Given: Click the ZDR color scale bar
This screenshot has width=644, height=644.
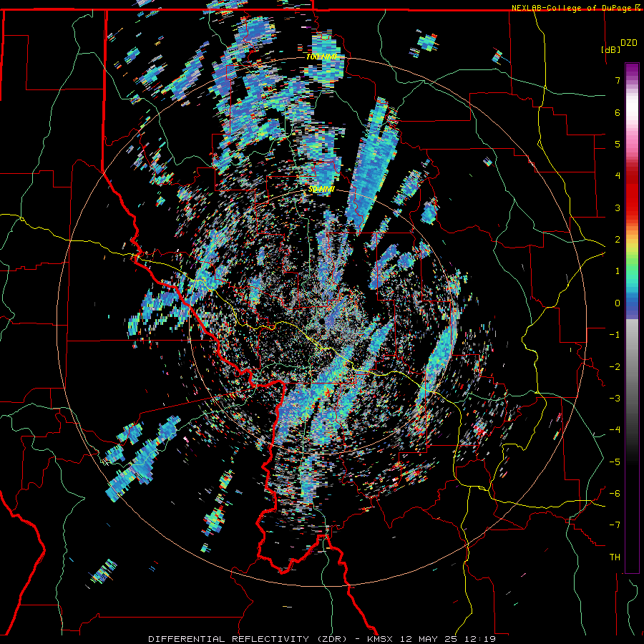Looking at the screenshot, I should [x=632, y=318].
